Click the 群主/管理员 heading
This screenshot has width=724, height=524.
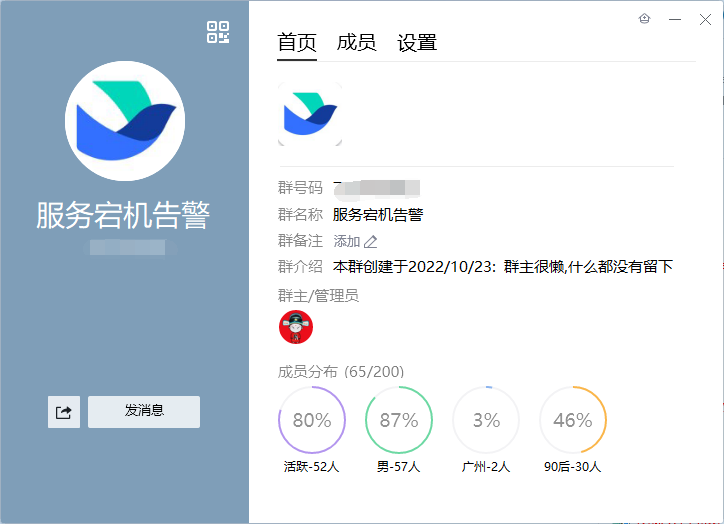click(x=318, y=296)
